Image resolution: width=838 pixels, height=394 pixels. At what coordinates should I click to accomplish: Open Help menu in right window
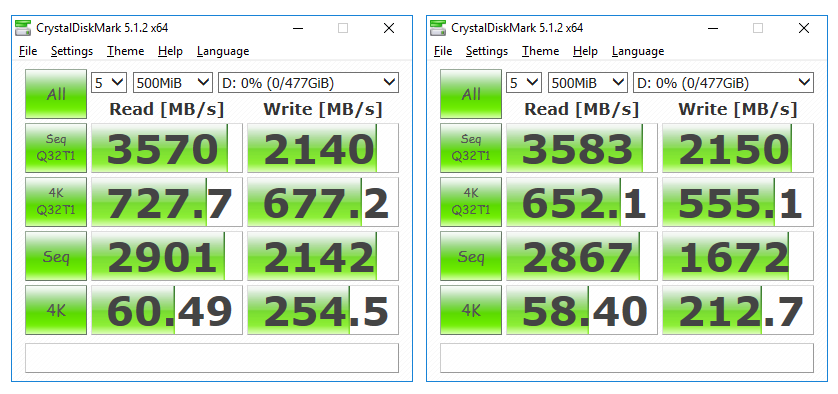tap(585, 51)
